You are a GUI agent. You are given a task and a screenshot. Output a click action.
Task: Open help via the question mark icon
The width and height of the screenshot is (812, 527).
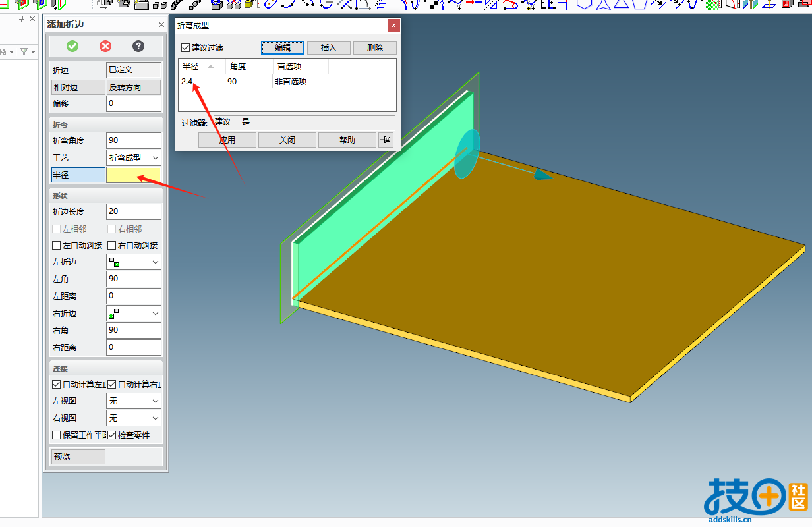click(x=138, y=46)
